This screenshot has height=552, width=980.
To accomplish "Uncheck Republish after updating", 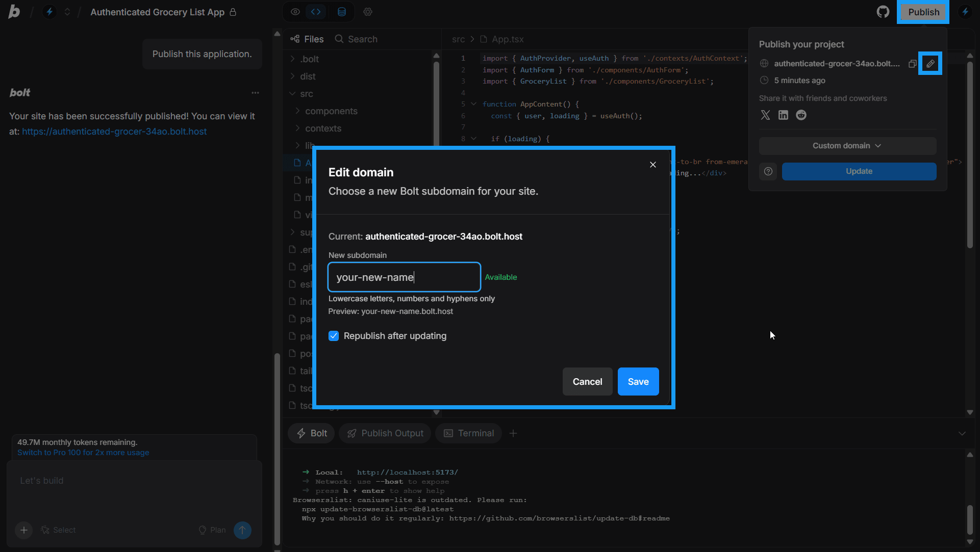I will [x=334, y=336].
